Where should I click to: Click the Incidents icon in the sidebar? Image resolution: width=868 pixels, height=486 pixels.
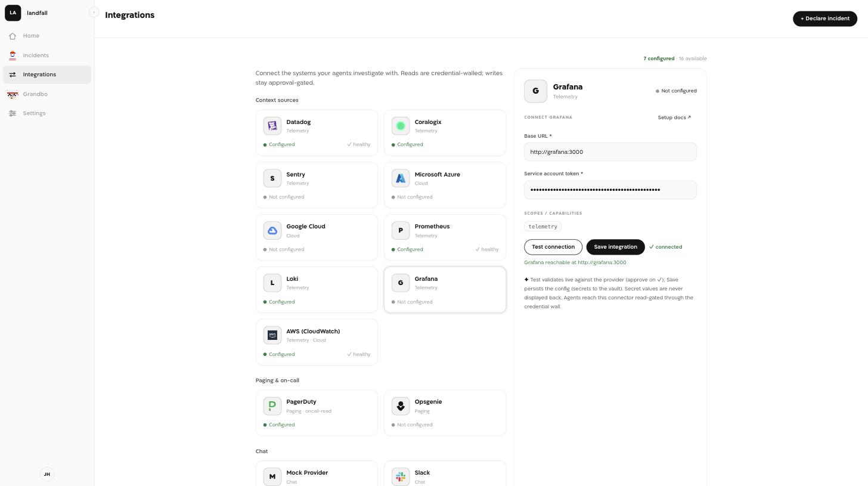13,55
